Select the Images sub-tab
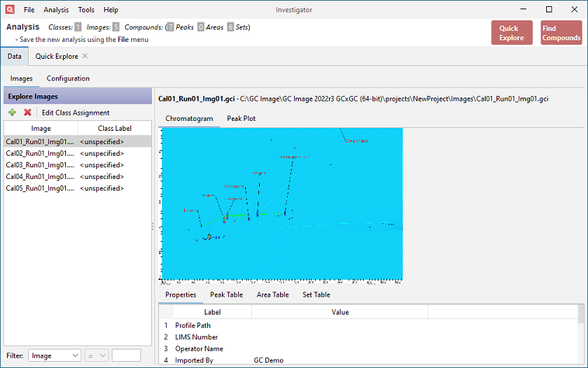 click(x=22, y=78)
